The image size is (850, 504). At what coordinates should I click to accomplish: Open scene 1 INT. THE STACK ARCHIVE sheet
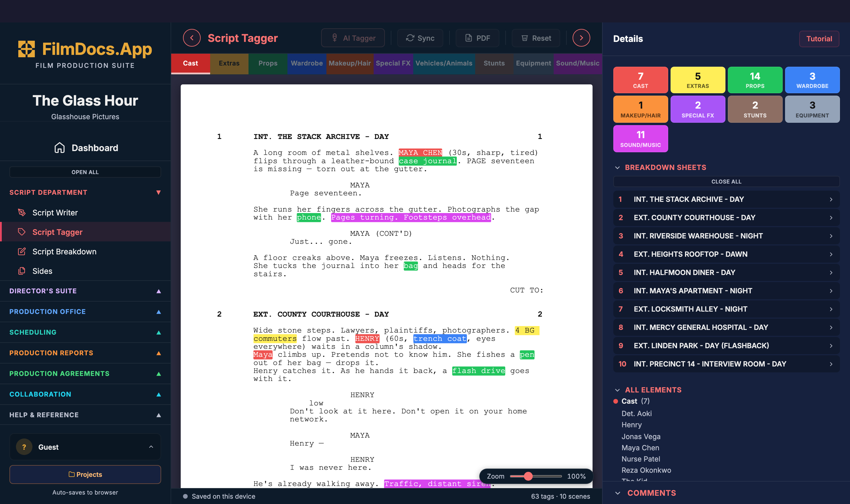pyautogui.click(x=726, y=199)
